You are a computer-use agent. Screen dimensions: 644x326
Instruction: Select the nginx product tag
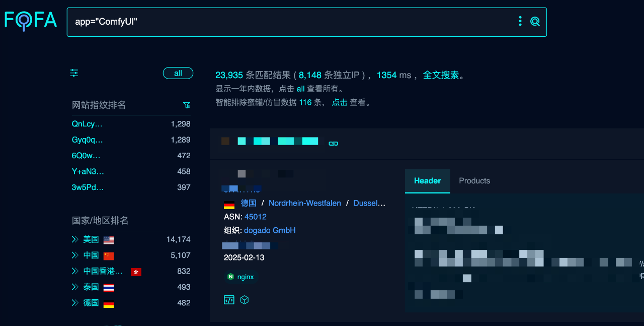click(x=240, y=277)
